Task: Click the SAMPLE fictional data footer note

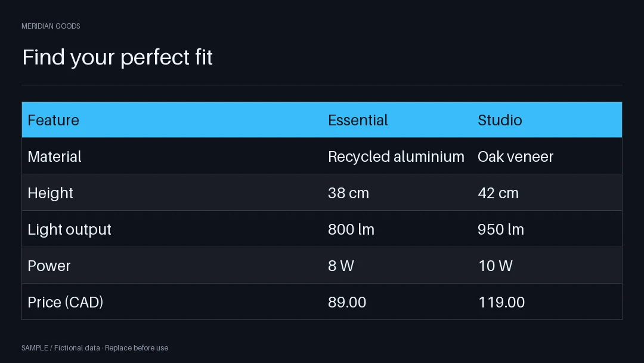Action: click(95, 348)
